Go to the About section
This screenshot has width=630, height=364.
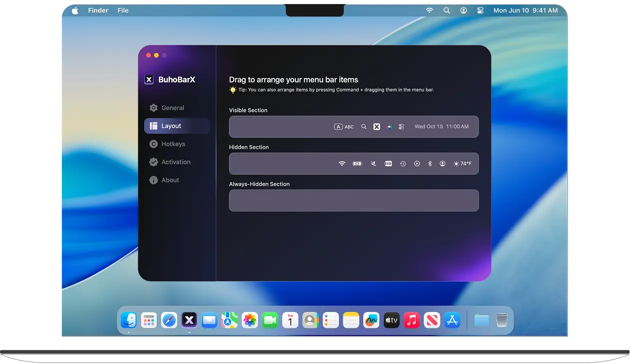click(x=170, y=180)
